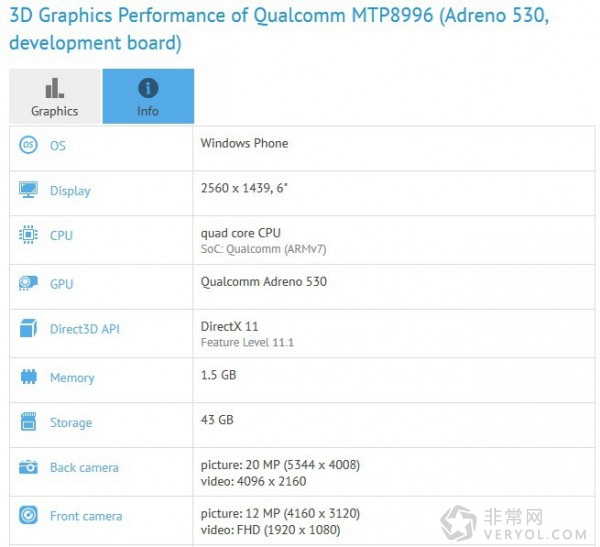Click the Storage SD card icon
600x547 pixels.
[x=28, y=421]
